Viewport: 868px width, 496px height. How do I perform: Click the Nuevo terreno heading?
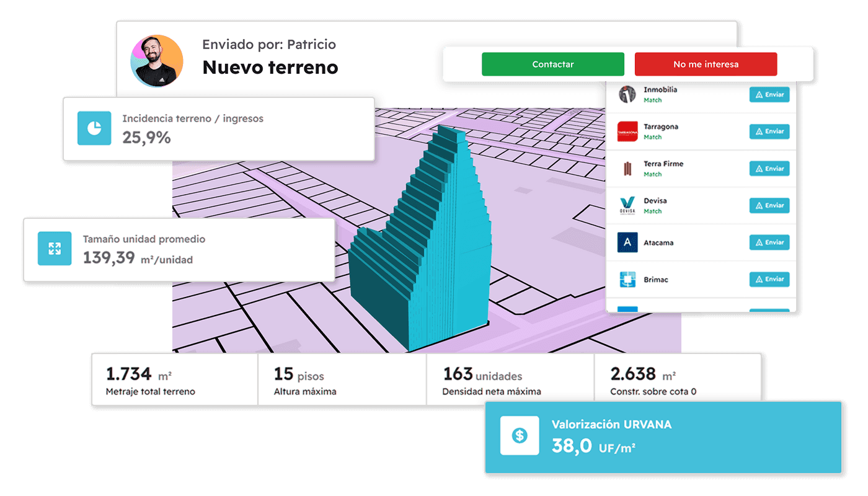[270, 67]
